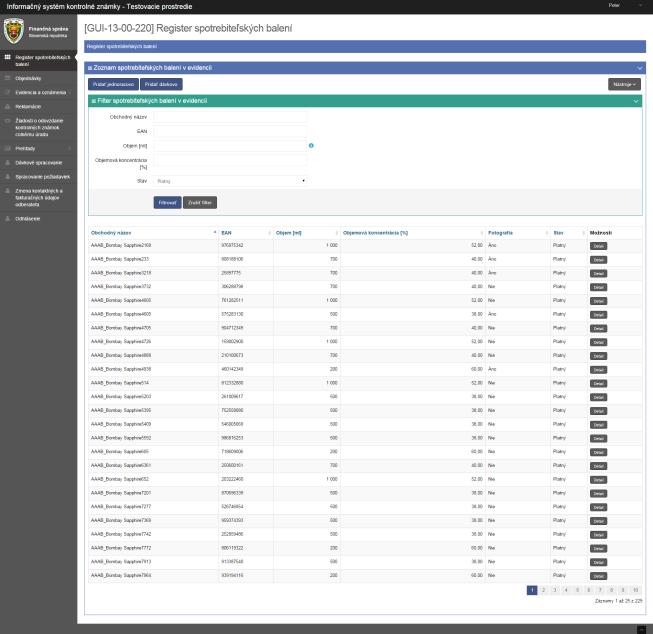Open Dávkové spracovanie in the sidebar
This screenshot has width=653, height=634.
tap(38, 162)
